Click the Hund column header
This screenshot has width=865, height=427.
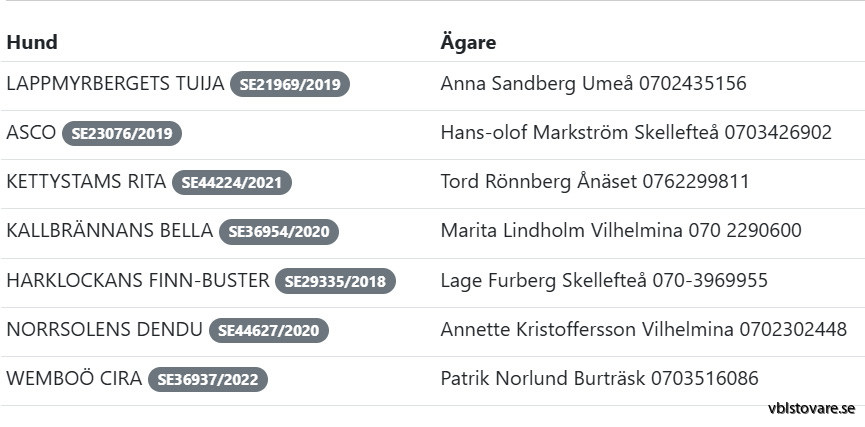pyautogui.click(x=32, y=42)
